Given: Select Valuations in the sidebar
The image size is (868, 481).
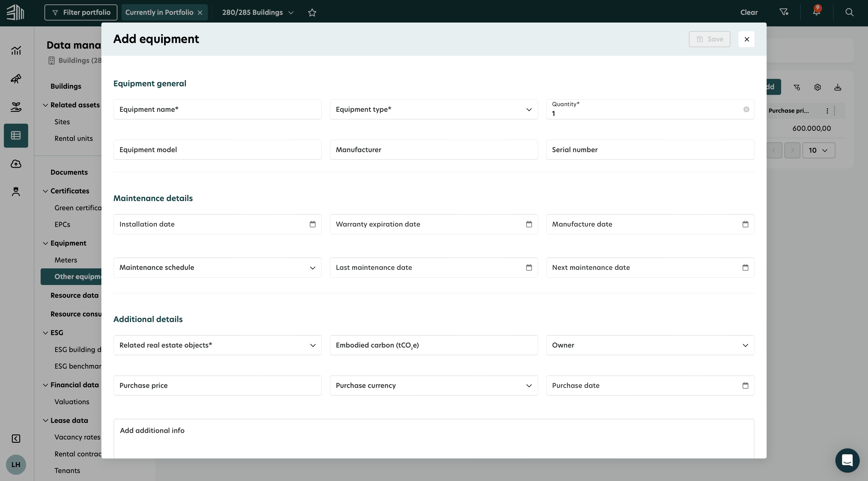Looking at the screenshot, I should coord(72,402).
